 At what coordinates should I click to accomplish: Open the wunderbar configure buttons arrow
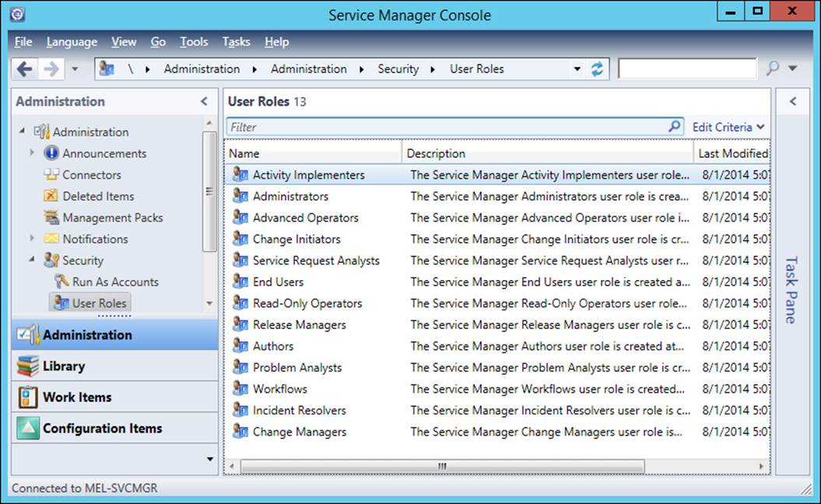(x=210, y=459)
